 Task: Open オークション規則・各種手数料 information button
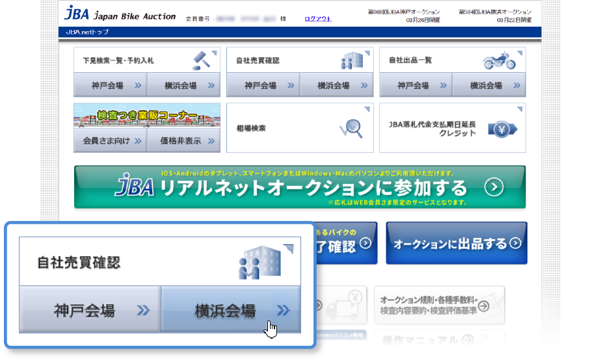(x=439, y=305)
